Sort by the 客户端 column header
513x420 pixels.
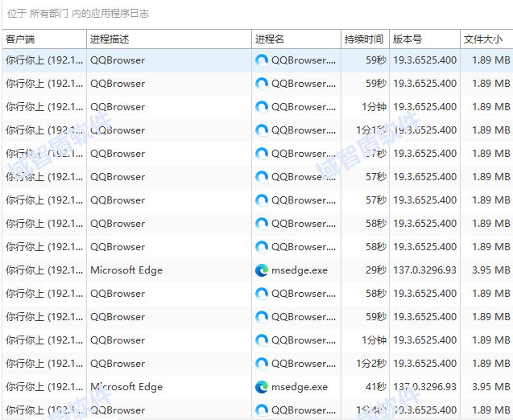click(44, 39)
